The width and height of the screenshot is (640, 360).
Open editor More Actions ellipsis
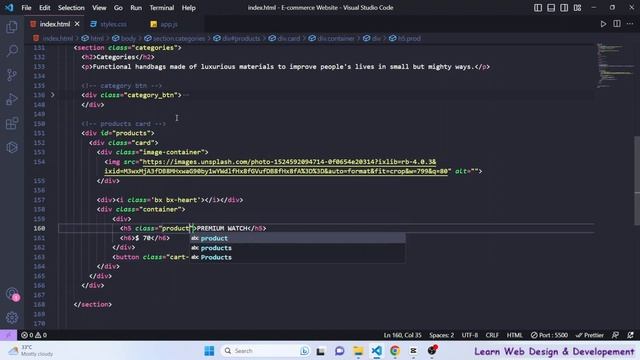(630, 24)
